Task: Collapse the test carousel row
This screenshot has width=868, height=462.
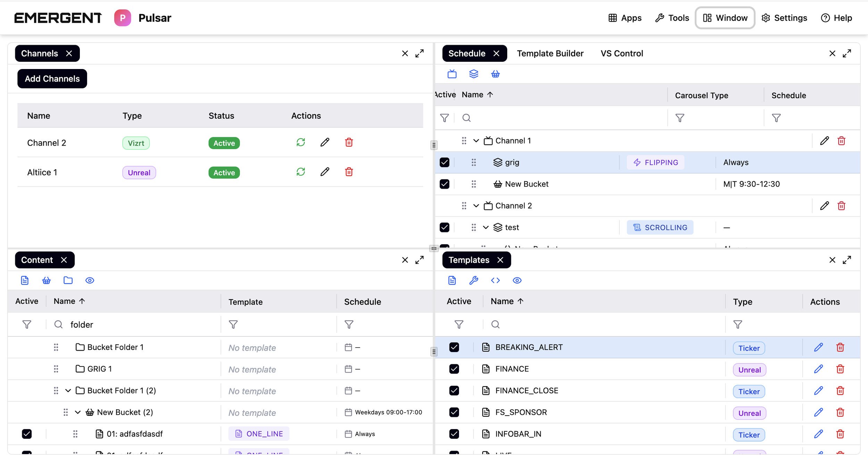Action: click(486, 228)
